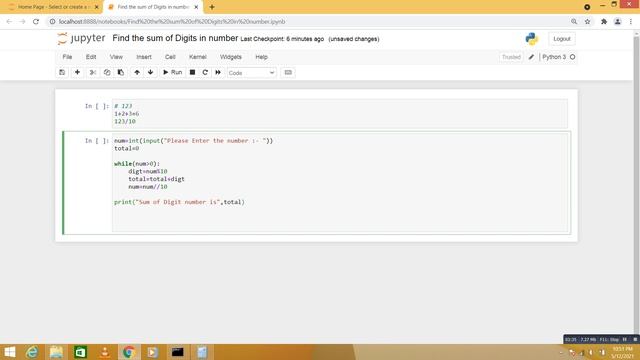Open a new browser tab with plus icon
Viewport: 640px width, 360px height.
pos(211,7)
